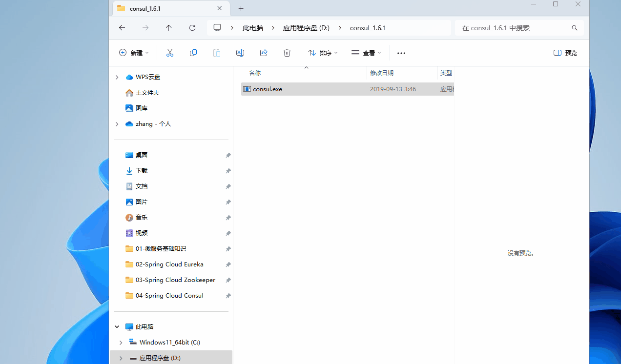Viewport: 621px width, 364px height.
Task: Click the monitor icon in address bar
Action: click(x=217, y=28)
